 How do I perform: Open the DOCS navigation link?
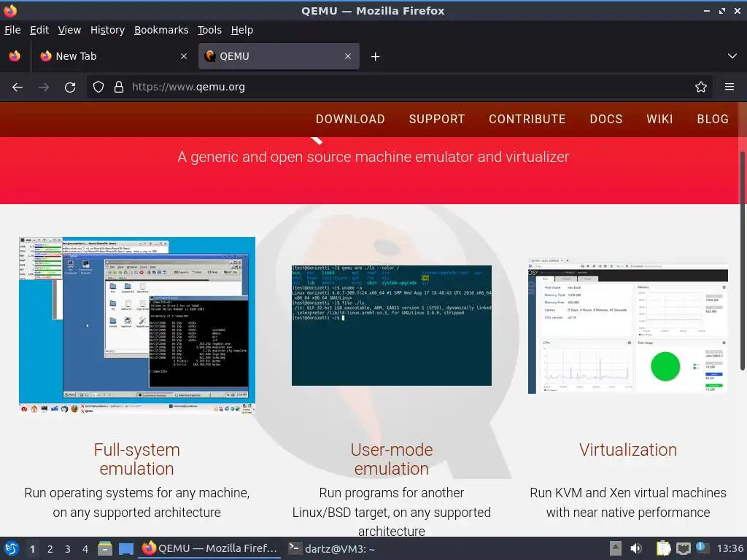click(x=606, y=119)
